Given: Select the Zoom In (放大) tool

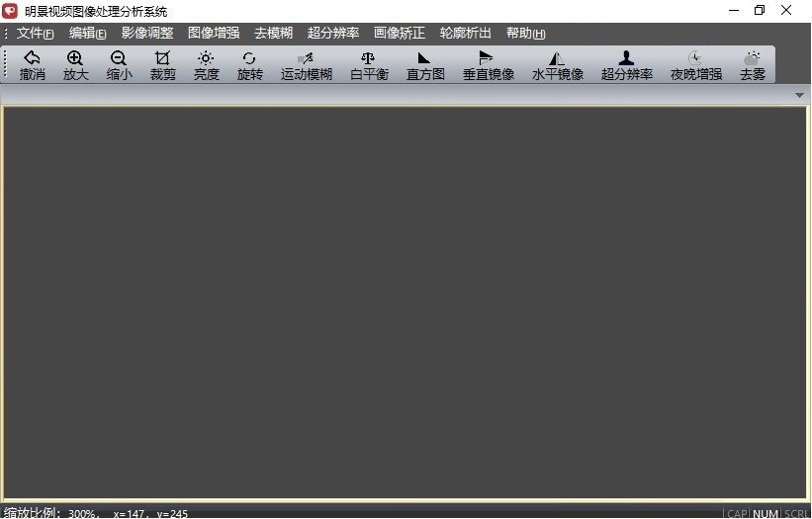Looking at the screenshot, I should click(75, 65).
